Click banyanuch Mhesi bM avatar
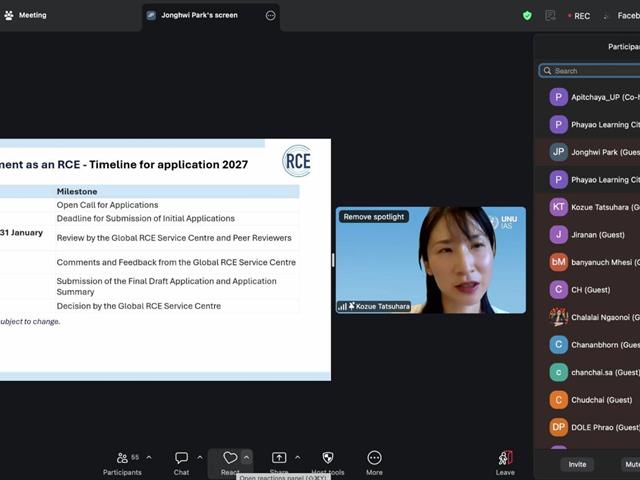This screenshot has height=480, width=640. 558,262
